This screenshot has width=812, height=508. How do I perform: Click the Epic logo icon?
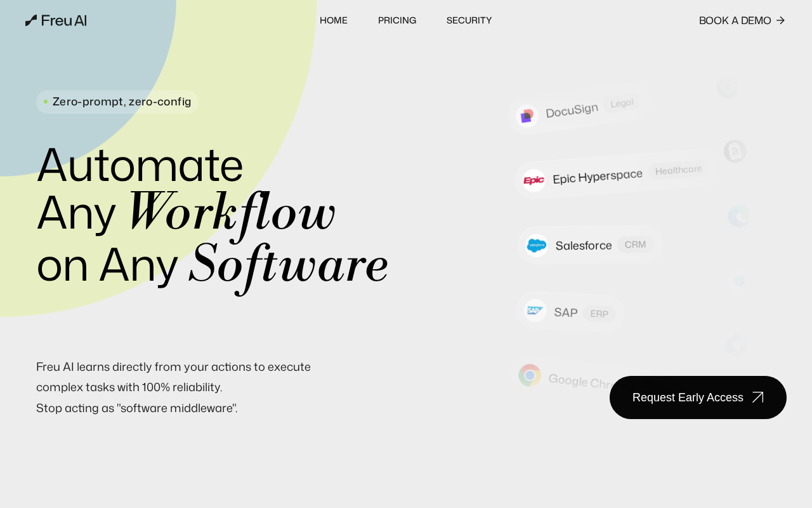point(534,180)
